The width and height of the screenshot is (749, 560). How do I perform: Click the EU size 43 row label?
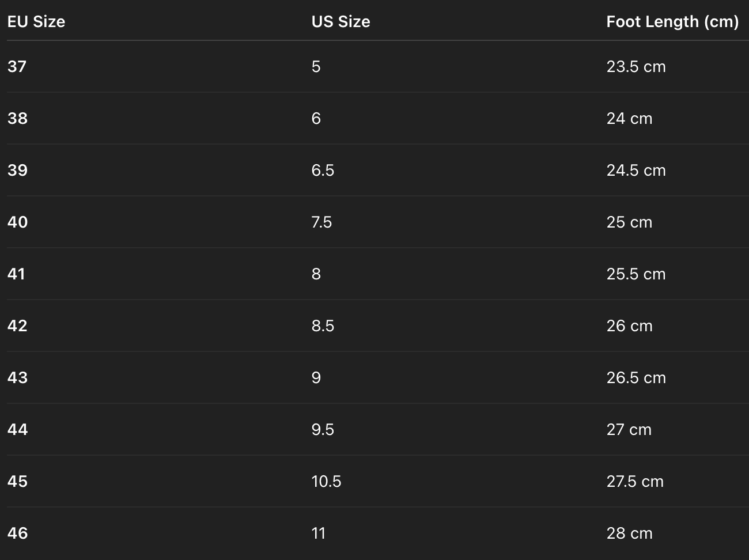click(x=17, y=378)
